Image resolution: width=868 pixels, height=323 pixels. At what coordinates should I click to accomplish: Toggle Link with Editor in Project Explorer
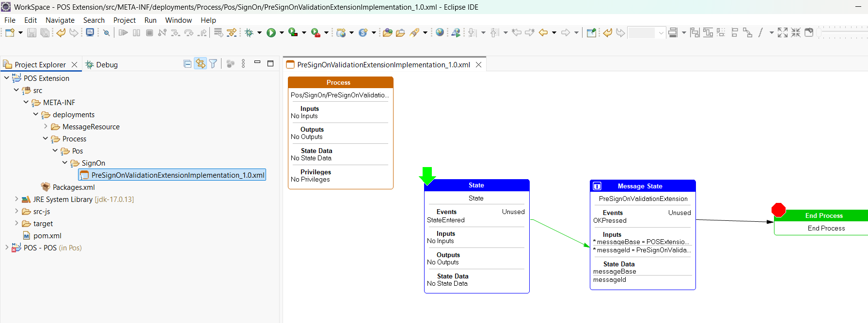pyautogui.click(x=200, y=64)
